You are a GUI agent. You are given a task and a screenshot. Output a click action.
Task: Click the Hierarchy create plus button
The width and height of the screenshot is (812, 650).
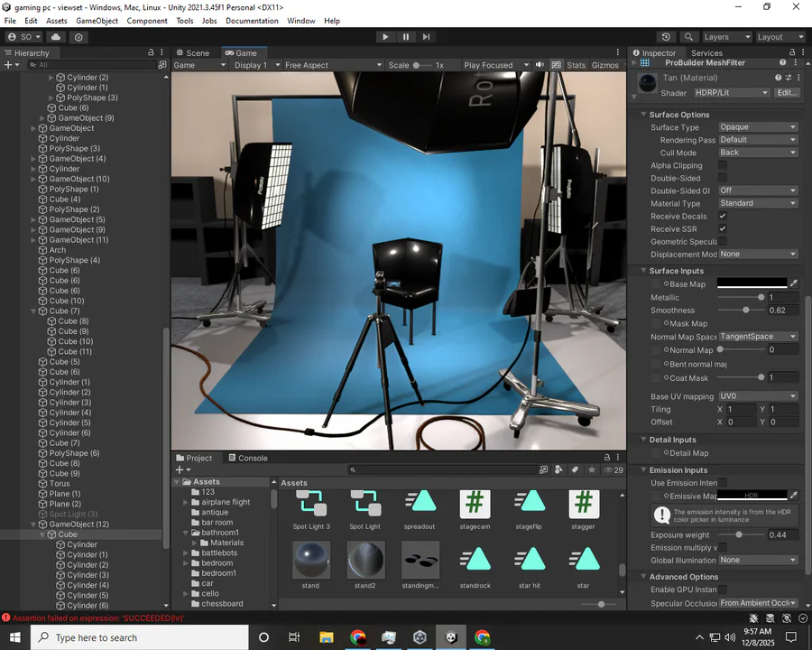(10, 65)
